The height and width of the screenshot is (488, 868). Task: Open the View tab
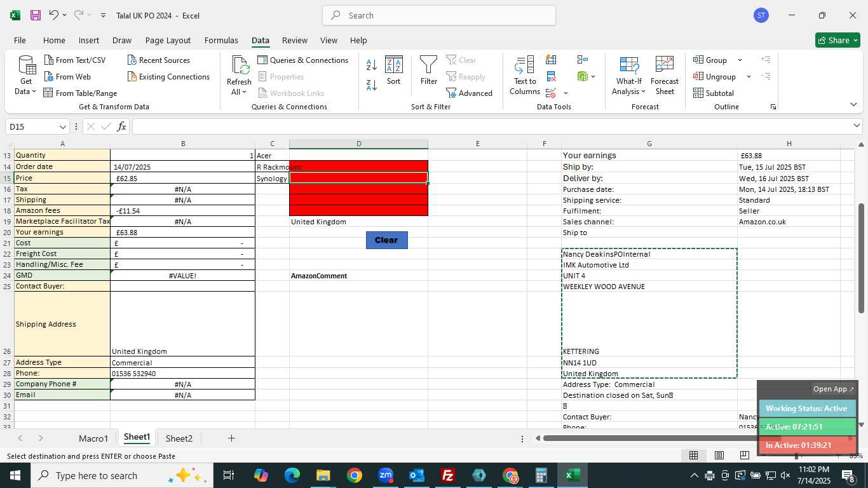pos(329,40)
